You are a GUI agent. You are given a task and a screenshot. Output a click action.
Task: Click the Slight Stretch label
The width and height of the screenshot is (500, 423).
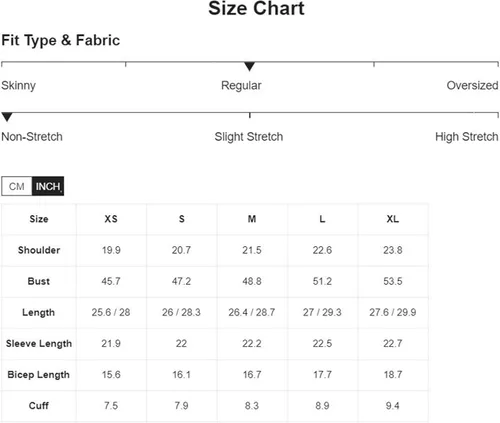tap(249, 137)
